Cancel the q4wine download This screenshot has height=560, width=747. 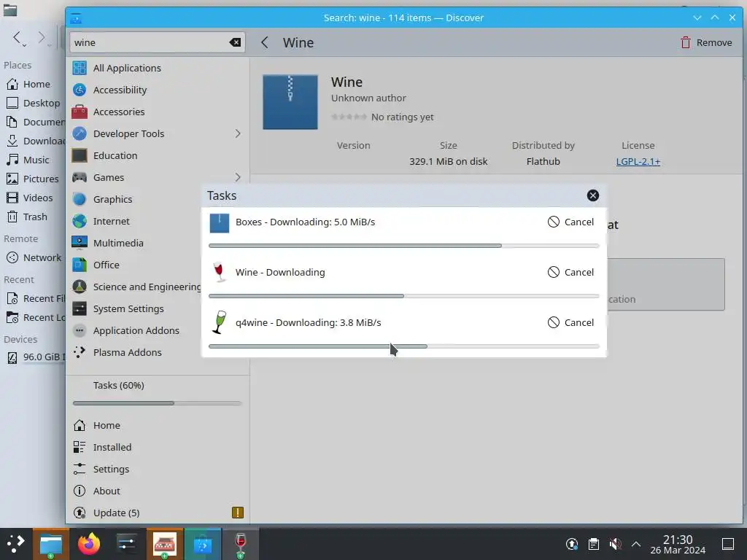pyautogui.click(x=570, y=322)
